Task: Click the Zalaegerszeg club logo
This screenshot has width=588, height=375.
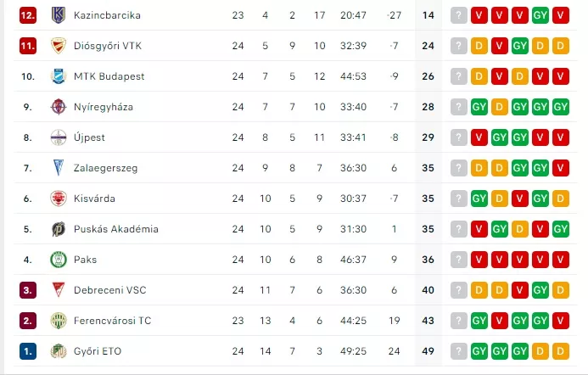Action: click(x=58, y=168)
